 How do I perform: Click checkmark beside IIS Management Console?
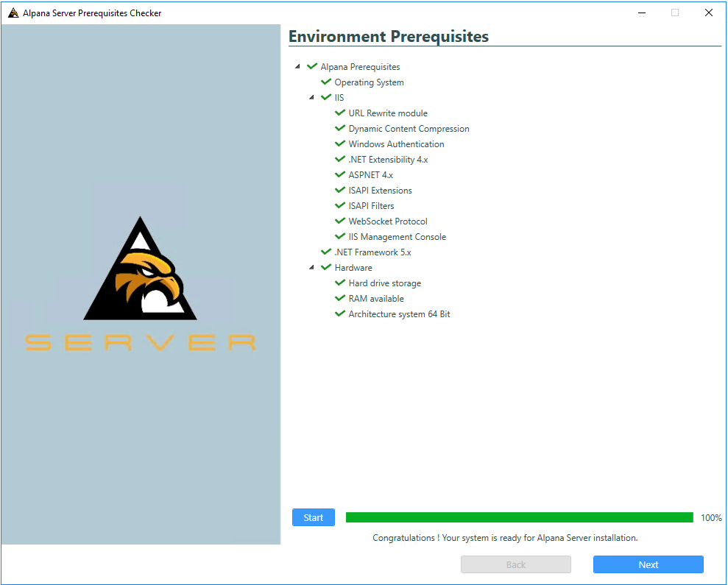340,236
